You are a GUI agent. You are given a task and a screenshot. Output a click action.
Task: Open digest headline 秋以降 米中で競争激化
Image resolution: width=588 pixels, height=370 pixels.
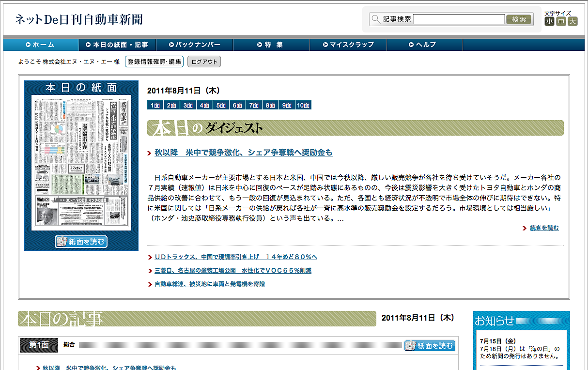point(243,153)
